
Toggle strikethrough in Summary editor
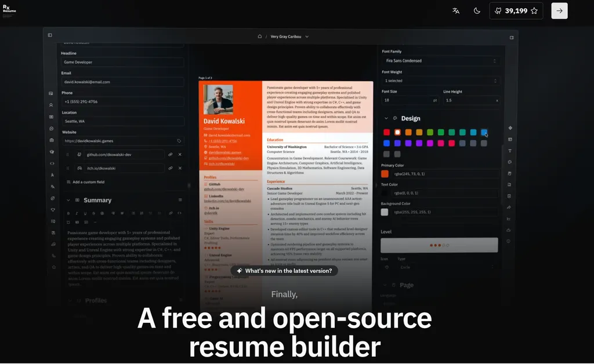click(x=93, y=213)
